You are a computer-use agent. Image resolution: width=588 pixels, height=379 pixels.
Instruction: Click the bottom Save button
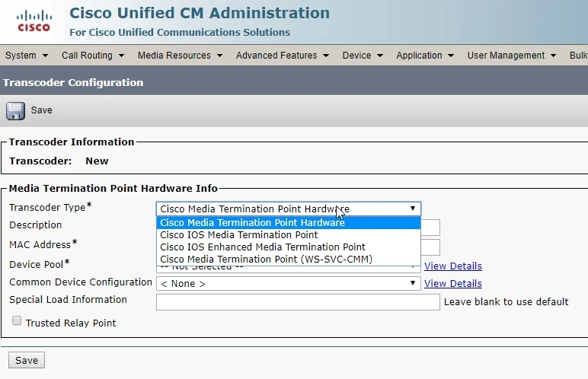click(x=27, y=360)
